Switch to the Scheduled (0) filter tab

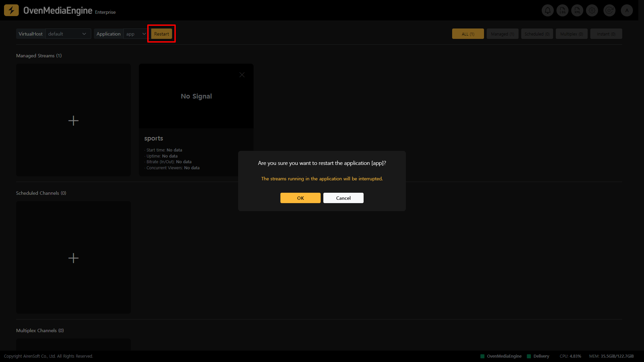pyautogui.click(x=537, y=34)
